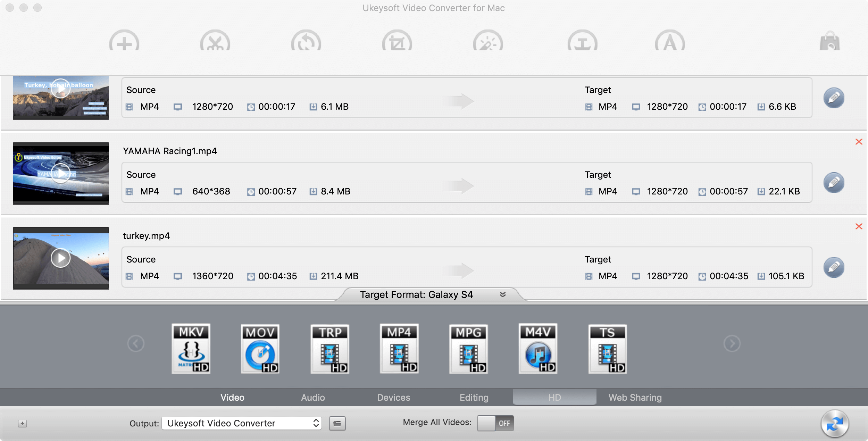Click the Audio format category
Viewport: 868px width, 441px height.
point(312,397)
